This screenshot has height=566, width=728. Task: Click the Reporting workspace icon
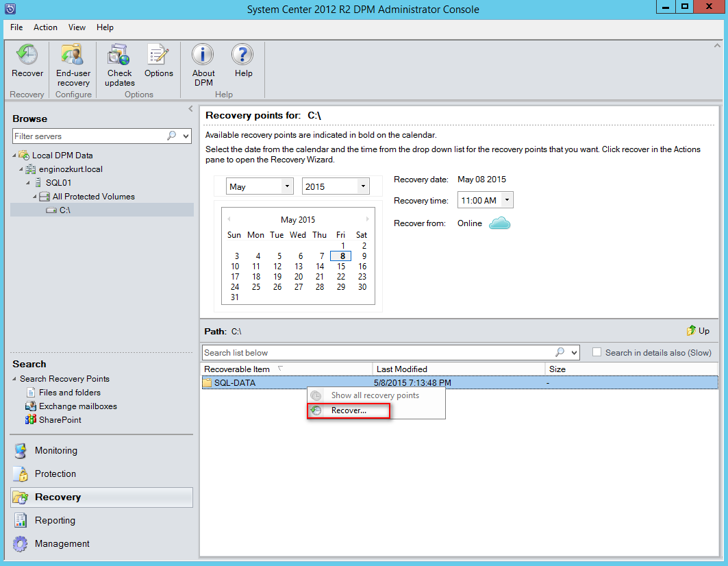pyautogui.click(x=21, y=520)
